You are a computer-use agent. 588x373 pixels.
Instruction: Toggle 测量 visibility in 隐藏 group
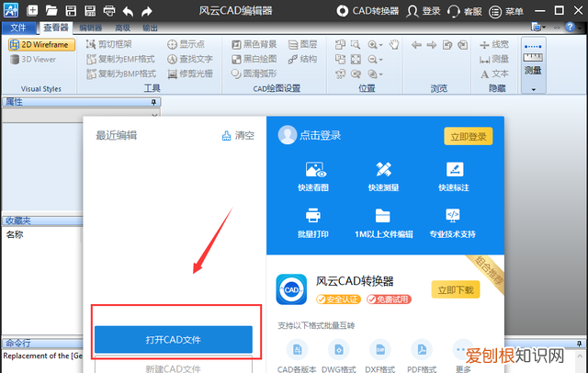(494, 59)
